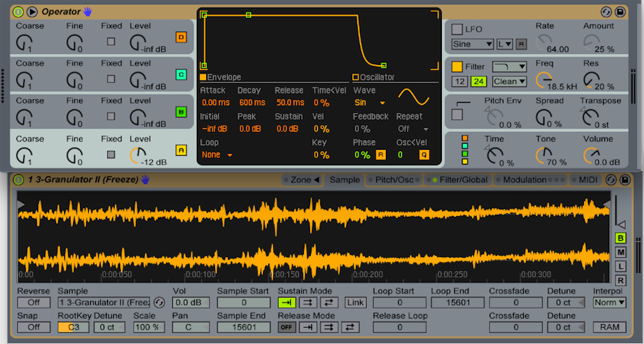Select oscillator C button
644x344 pixels.
181,75
